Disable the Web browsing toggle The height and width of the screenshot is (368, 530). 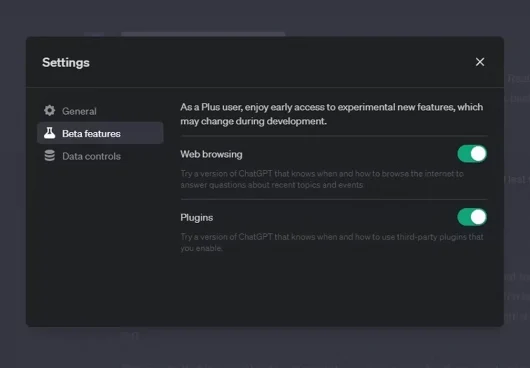pos(472,154)
